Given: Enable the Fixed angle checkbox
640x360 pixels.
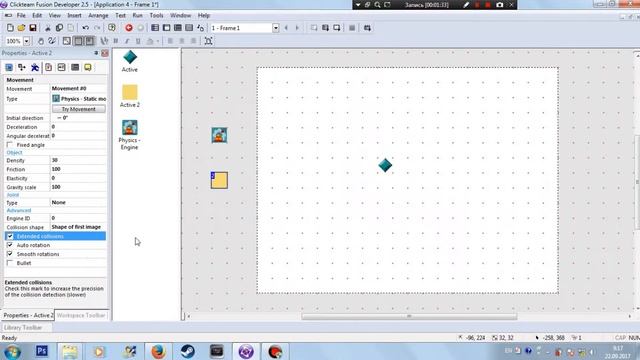Looking at the screenshot, I should click(x=10, y=145).
